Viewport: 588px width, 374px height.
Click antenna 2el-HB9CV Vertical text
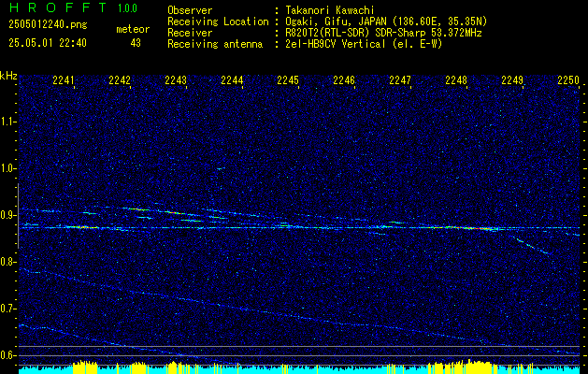[364, 44]
